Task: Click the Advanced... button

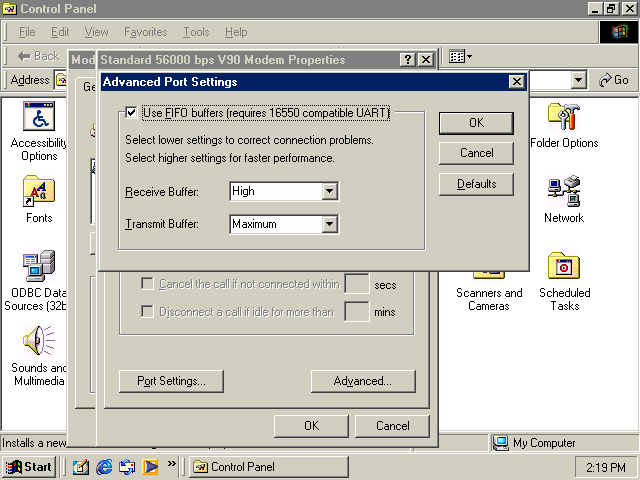Action: click(x=363, y=381)
